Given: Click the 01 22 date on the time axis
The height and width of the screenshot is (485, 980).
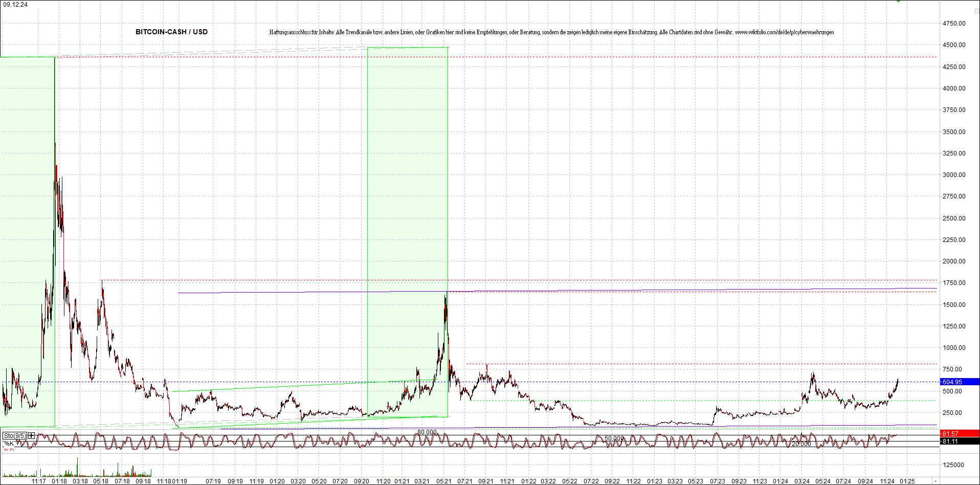Looking at the screenshot, I should click(x=529, y=481).
